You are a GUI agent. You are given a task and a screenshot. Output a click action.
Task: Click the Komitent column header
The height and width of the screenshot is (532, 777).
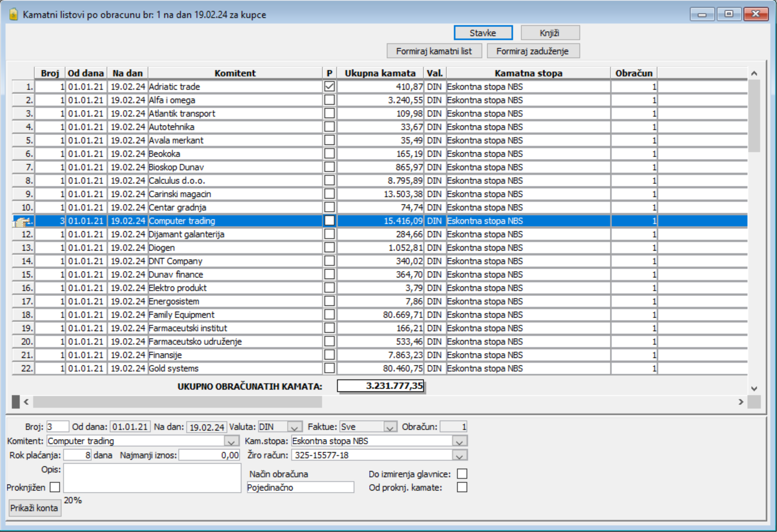tap(235, 73)
